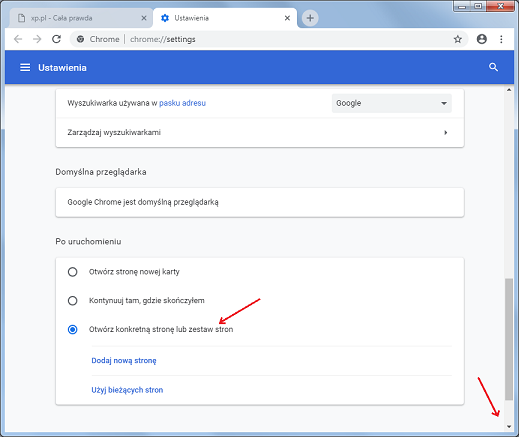
Task: Click the settings search magnifier icon
Action: [x=493, y=67]
